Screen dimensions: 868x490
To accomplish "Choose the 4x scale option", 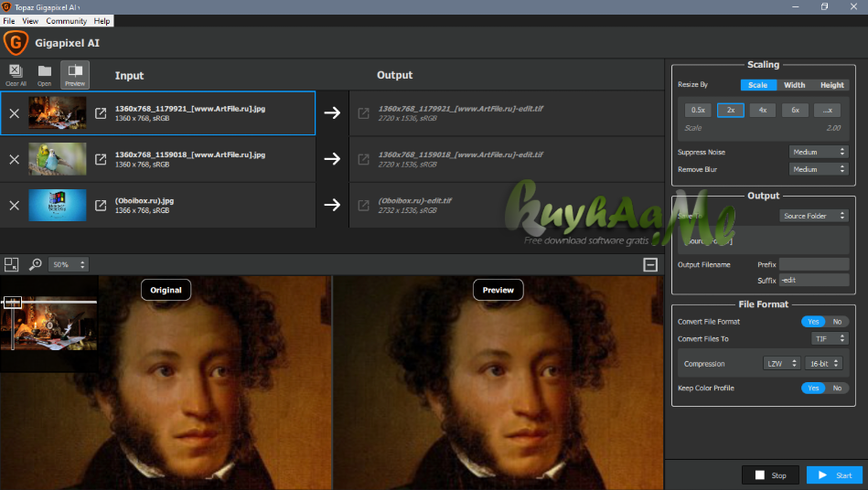I will point(763,110).
